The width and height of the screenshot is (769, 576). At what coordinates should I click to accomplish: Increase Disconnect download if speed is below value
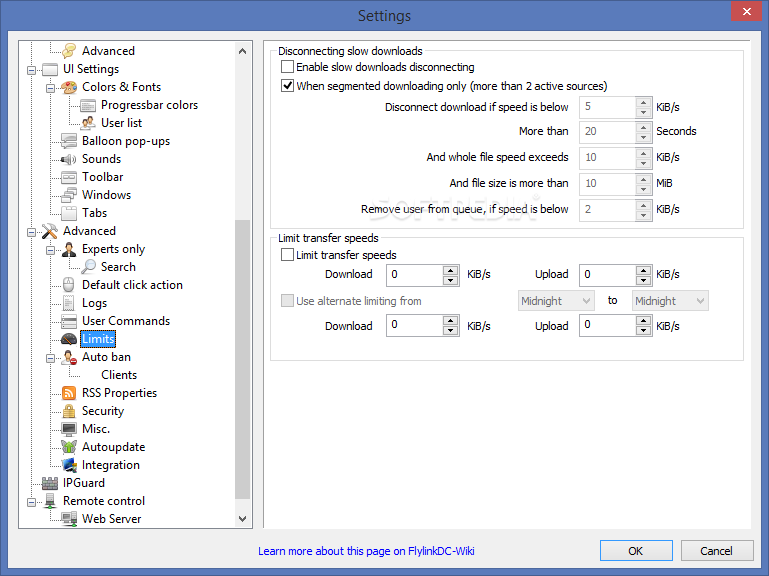(643, 103)
